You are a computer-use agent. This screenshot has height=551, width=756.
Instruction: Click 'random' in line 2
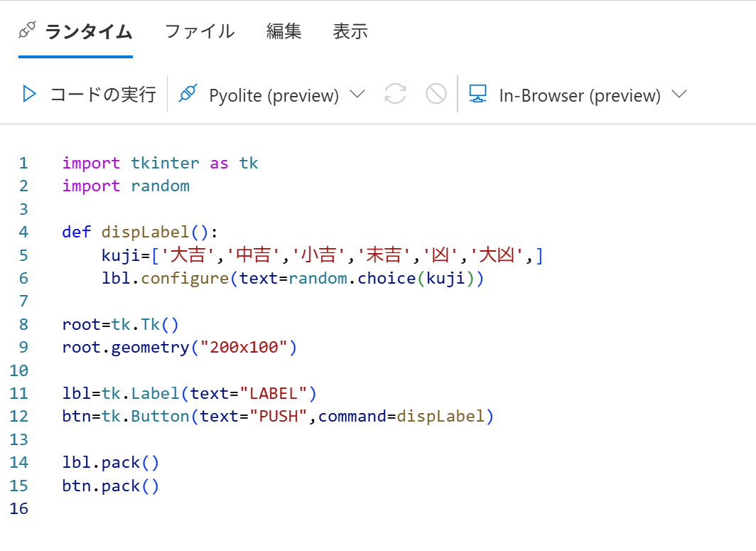point(160,186)
